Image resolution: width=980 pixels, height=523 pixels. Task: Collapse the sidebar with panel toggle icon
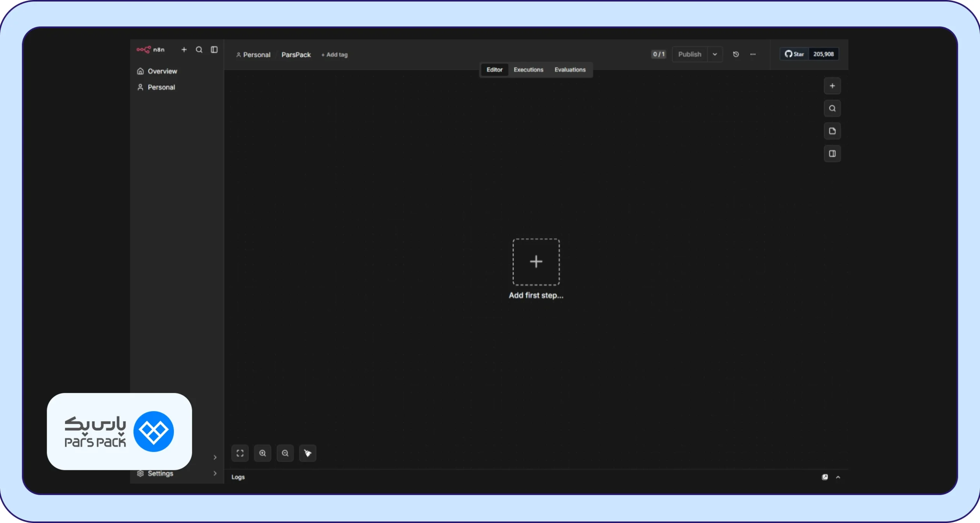pos(214,50)
